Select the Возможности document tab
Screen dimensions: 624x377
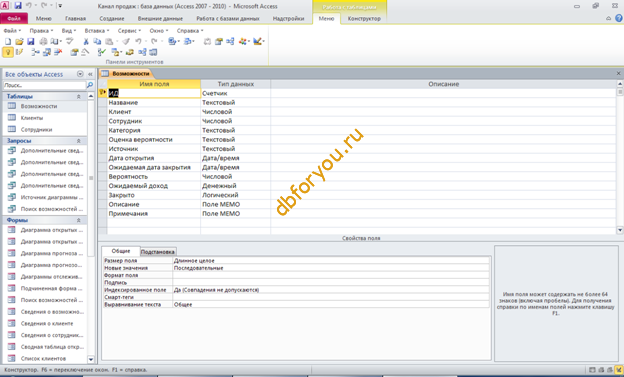click(x=126, y=74)
